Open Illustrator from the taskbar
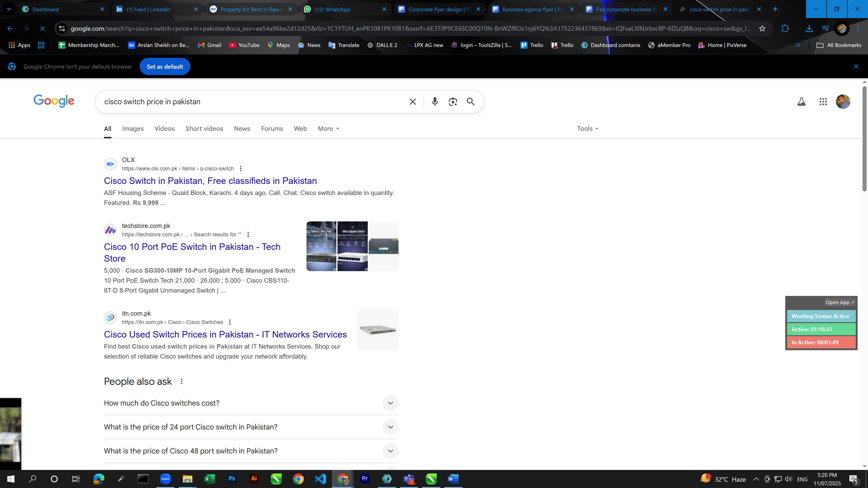This screenshot has height=488, width=868. [254, 479]
